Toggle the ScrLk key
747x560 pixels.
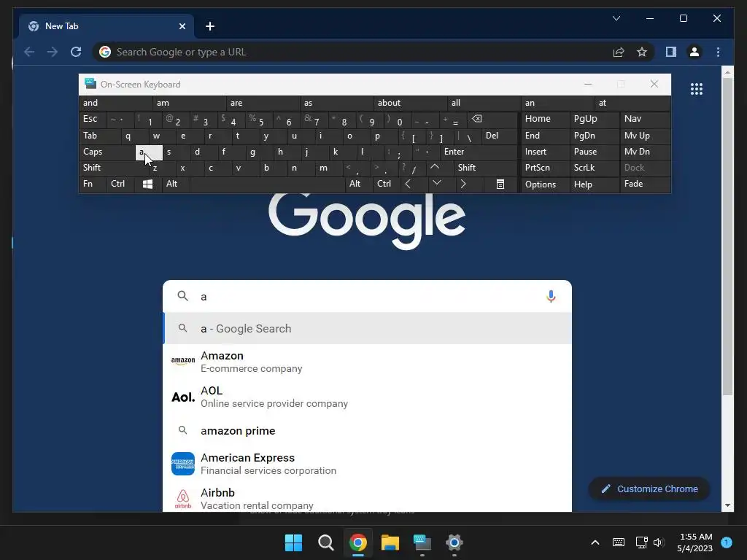(595, 168)
